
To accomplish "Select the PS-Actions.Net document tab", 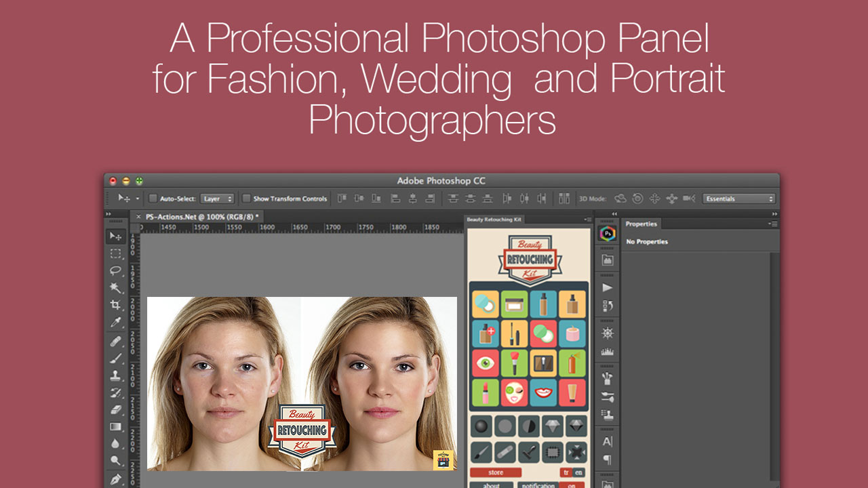I will [198, 216].
